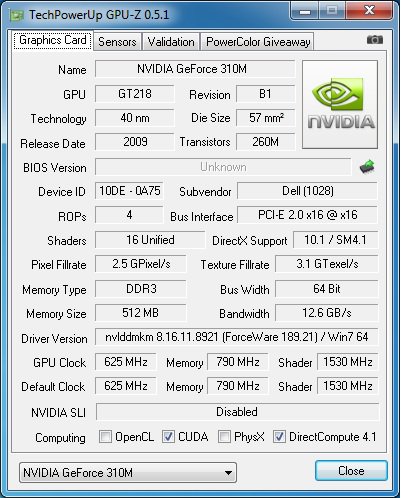Take a screenshot with the camera icon

tap(375, 40)
